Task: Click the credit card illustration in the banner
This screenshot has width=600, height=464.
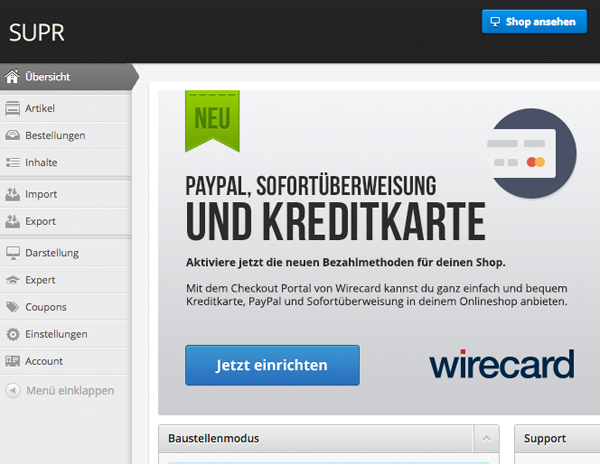Action: point(532,153)
